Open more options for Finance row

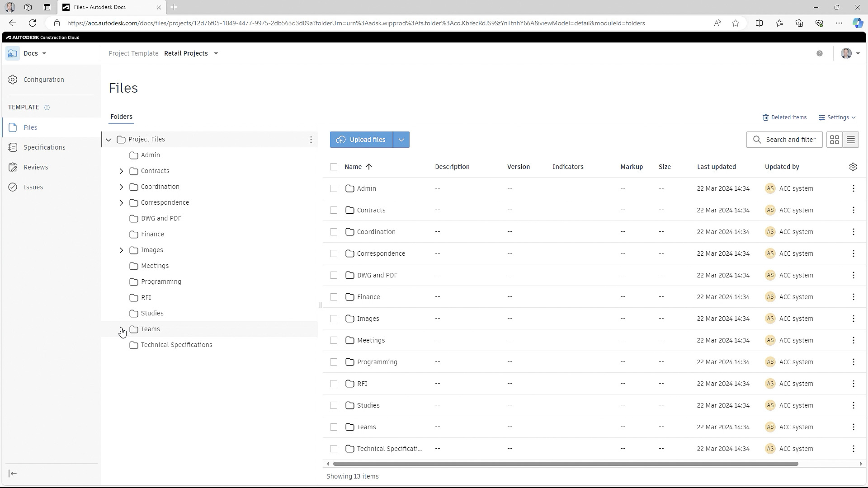point(854,297)
